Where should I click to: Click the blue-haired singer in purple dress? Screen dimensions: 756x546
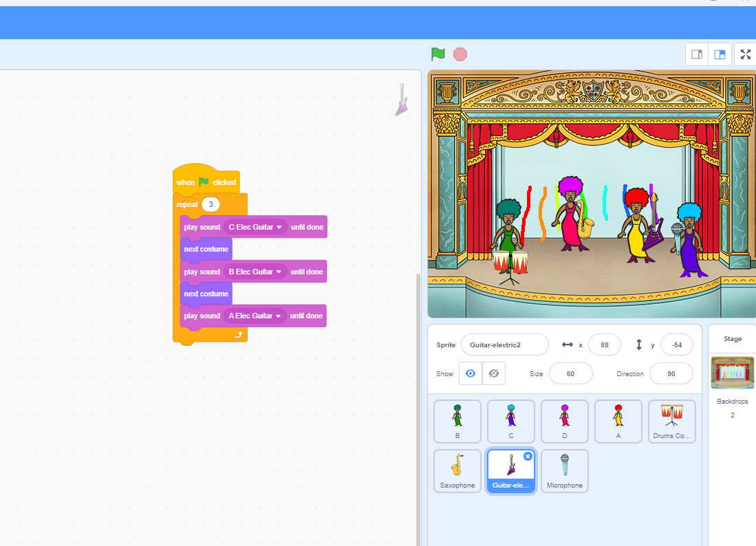(x=691, y=241)
